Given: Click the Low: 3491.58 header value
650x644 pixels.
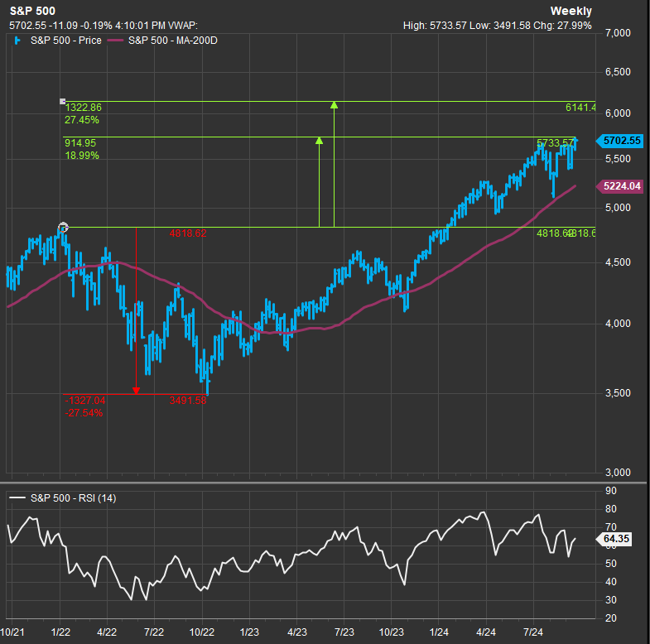Looking at the screenshot, I should [x=500, y=26].
